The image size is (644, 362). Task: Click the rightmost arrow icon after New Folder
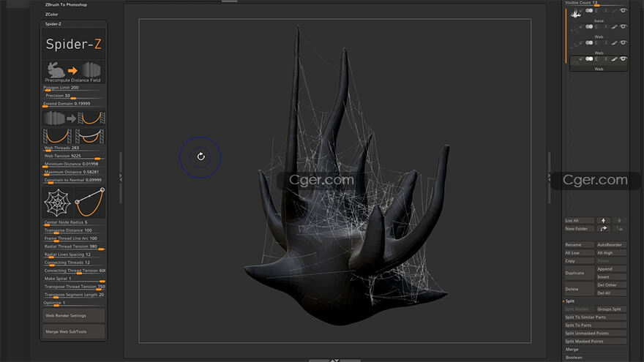[x=619, y=229]
